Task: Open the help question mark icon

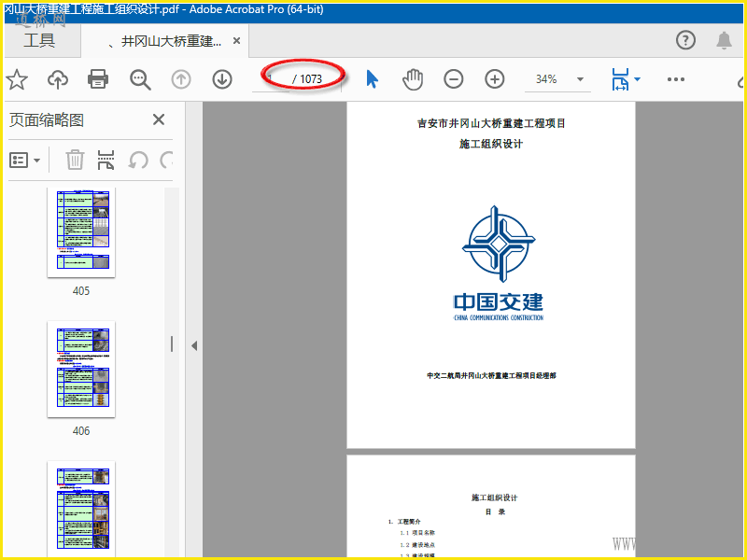Action: pyautogui.click(x=685, y=40)
